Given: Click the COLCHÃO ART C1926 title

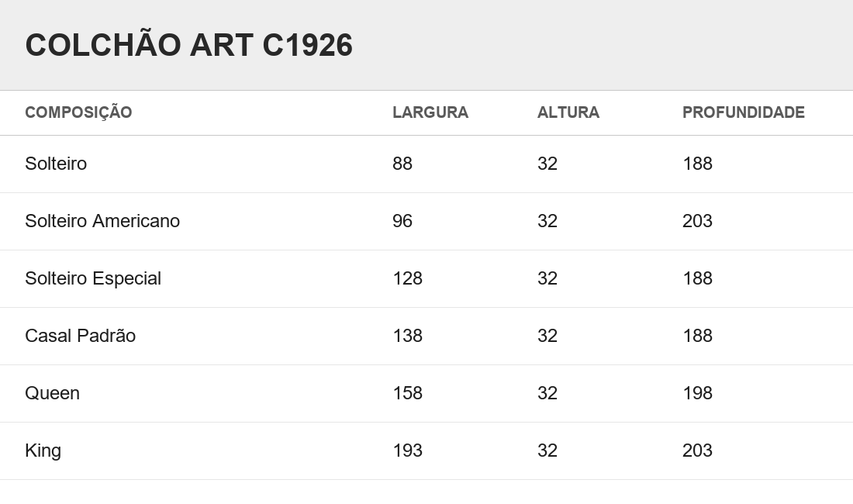Looking at the screenshot, I should [188, 45].
